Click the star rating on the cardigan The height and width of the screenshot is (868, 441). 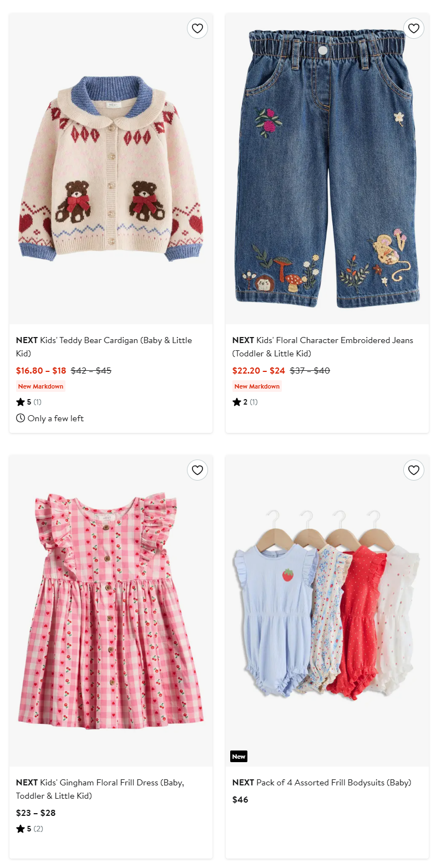point(29,402)
